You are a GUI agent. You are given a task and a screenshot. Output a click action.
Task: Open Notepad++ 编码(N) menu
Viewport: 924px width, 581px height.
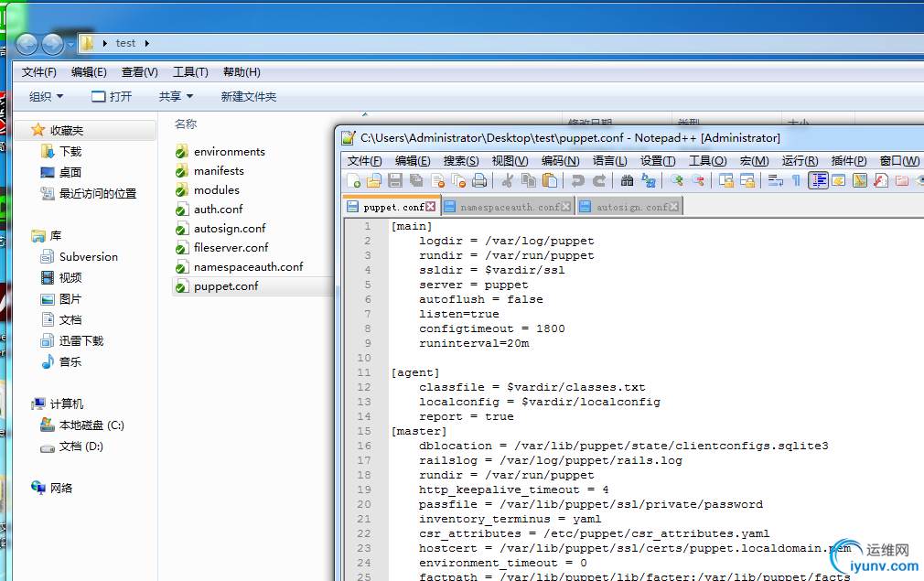561,161
